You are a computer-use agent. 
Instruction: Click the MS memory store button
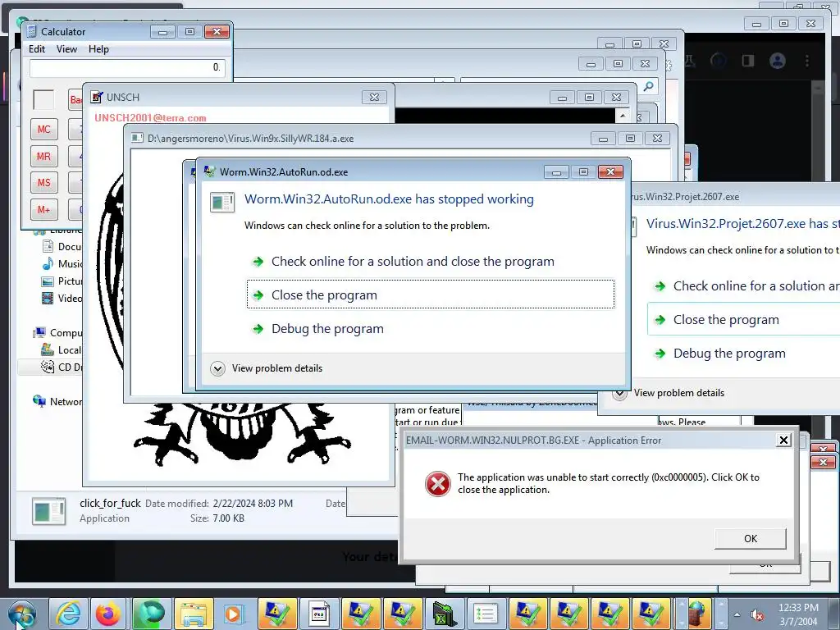44,183
